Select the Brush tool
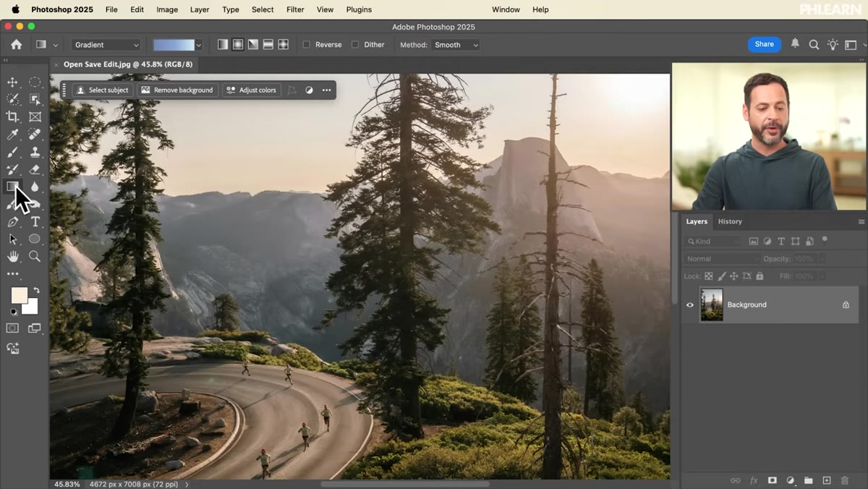Viewport: 868px width, 489px height. coord(12,152)
